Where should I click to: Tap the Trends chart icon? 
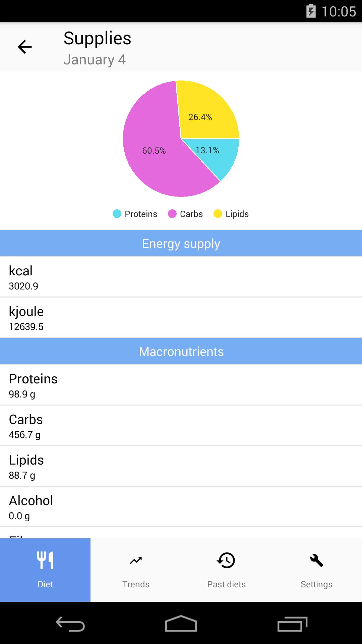[x=136, y=560]
